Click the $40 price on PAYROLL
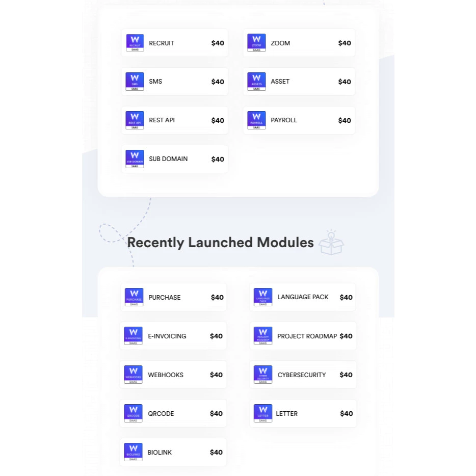This screenshot has height=476, width=476. 344,120
